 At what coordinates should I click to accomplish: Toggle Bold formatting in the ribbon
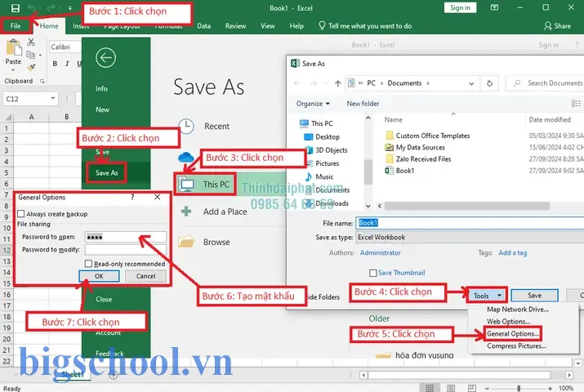(x=55, y=64)
